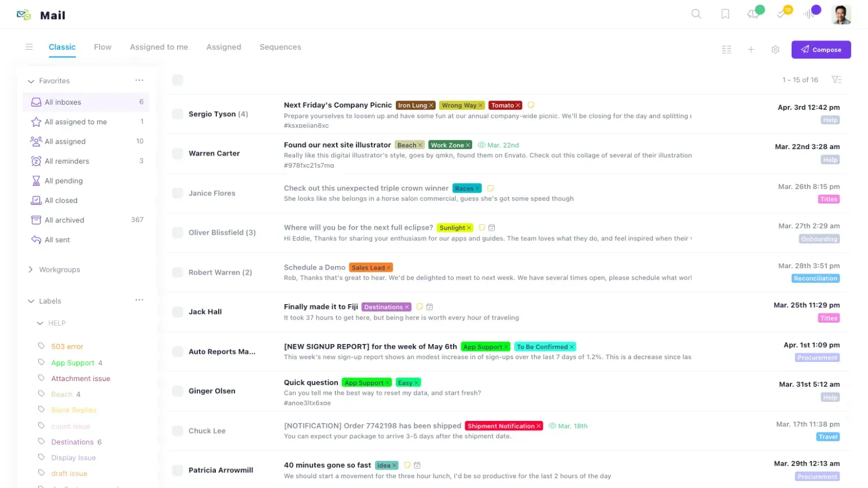
Task: Open the bookmark icon in top bar
Action: pos(725,14)
